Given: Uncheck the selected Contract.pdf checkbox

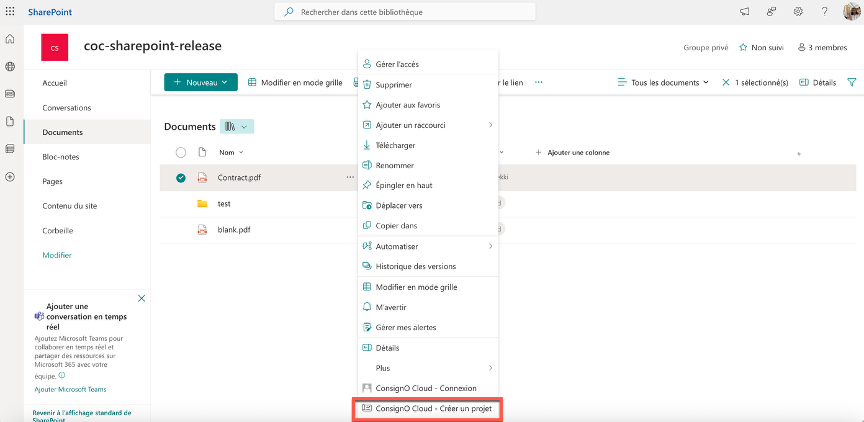Looking at the screenshot, I should (x=181, y=178).
